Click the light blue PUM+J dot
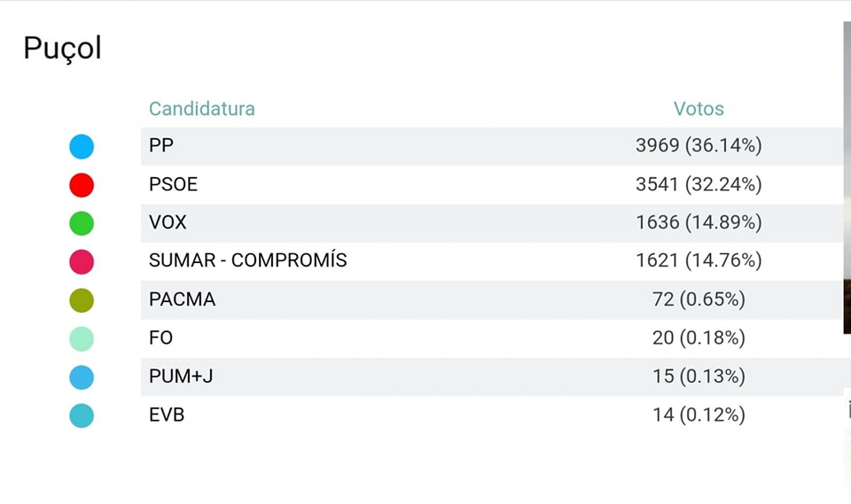The height and width of the screenshot is (504, 851). [82, 377]
